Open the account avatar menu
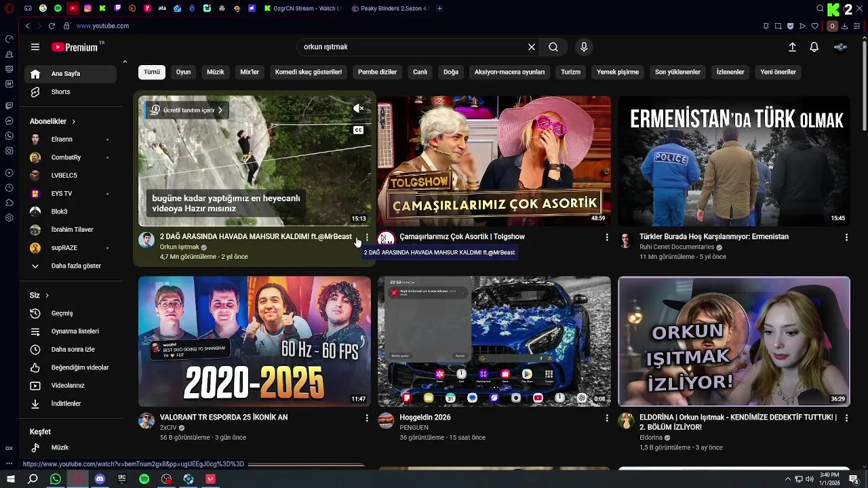This screenshot has width=868, height=488. (x=841, y=47)
